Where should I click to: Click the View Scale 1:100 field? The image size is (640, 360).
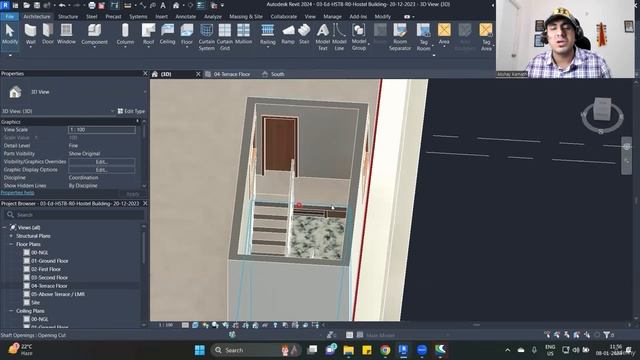[102, 129]
